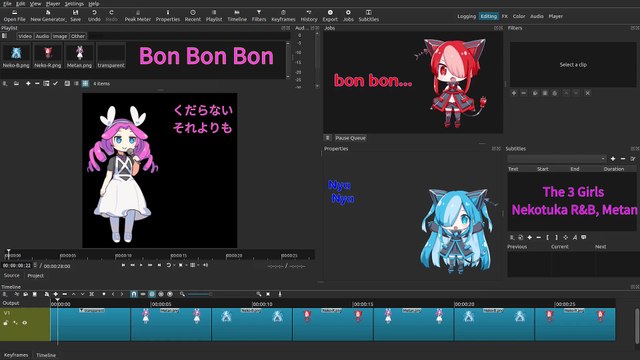Filter playlist by Image
640x360 pixels.
pos(60,36)
